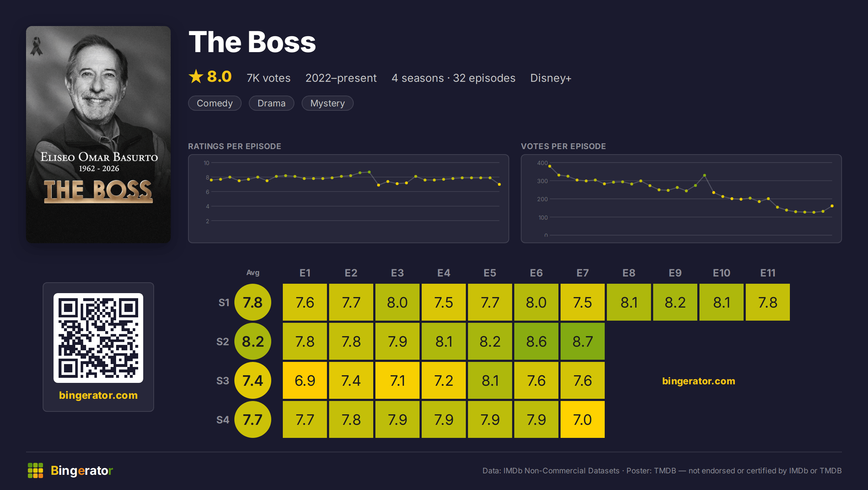The height and width of the screenshot is (490, 868).
Task: Click the votes per episode peak point
Action: [550, 166]
